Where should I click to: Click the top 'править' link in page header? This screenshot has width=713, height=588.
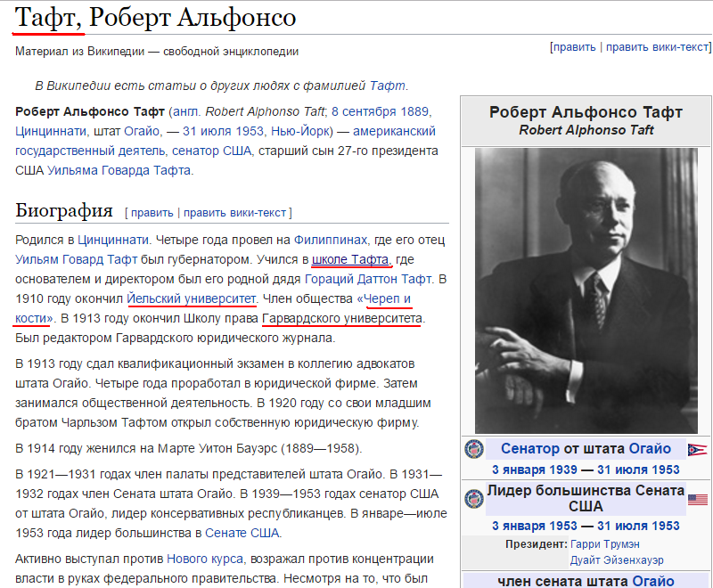(574, 47)
